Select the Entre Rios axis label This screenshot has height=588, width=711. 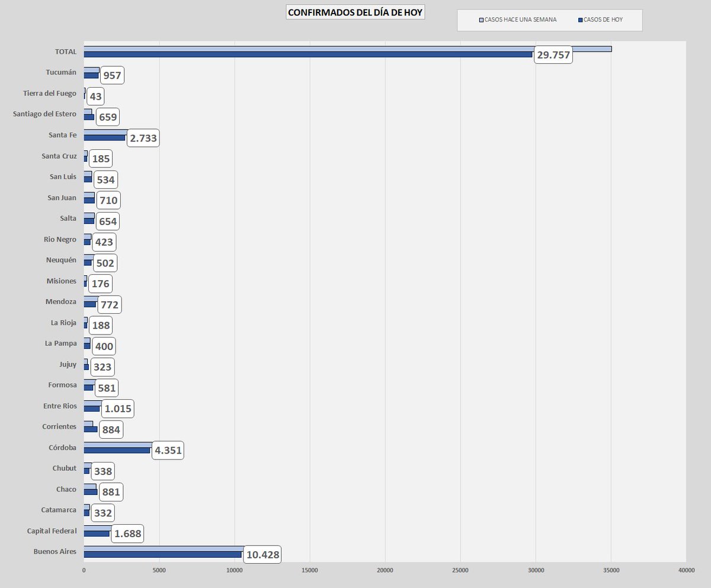point(60,406)
